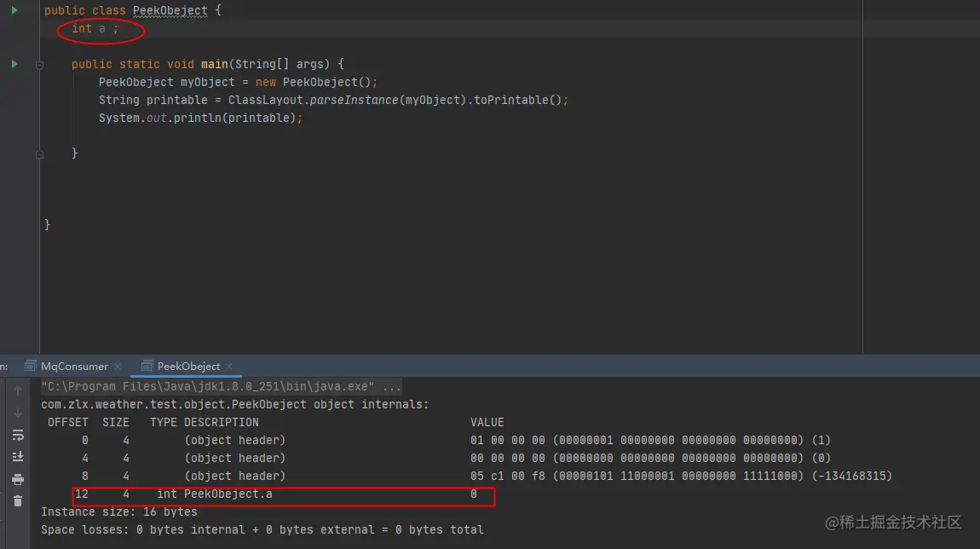The height and width of the screenshot is (549, 980).
Task: Select the PeekObeject run tab
Action: pos(188,367)
